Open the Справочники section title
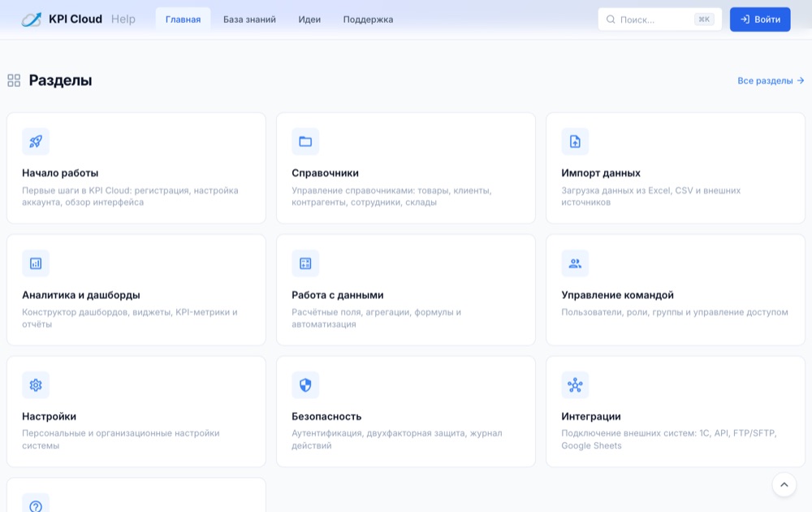 pos(326,173)
